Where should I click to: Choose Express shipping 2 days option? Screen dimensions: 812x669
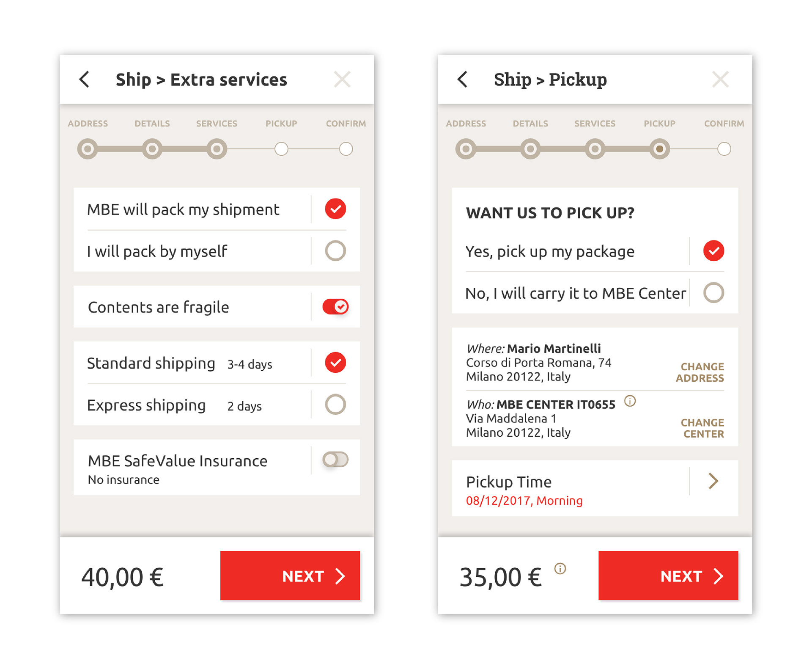335,404
